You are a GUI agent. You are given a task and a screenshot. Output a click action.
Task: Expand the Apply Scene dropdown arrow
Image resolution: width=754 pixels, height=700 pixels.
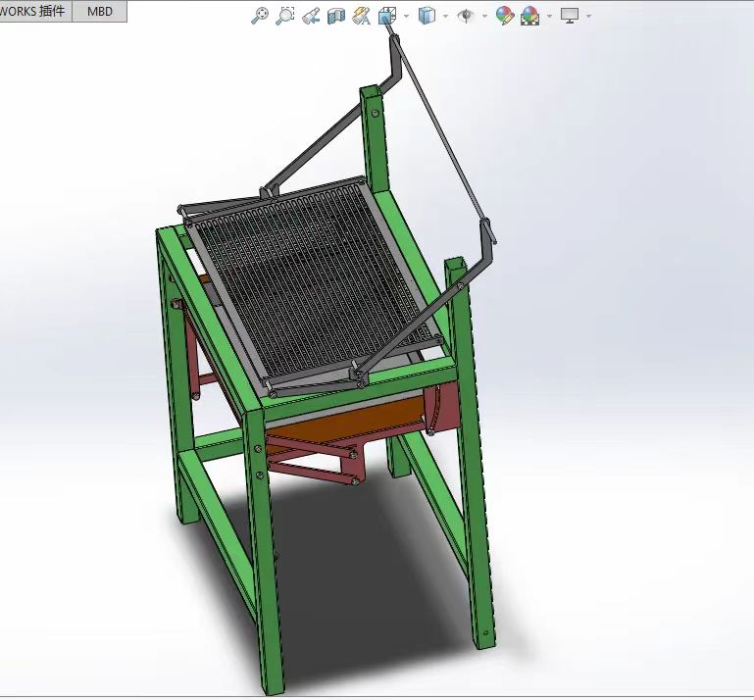549,17
